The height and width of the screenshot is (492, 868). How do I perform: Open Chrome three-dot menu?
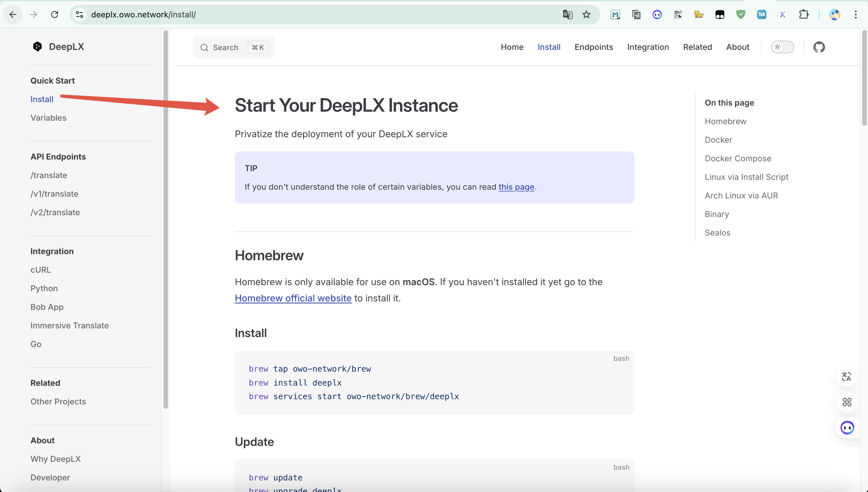(x=856, y=15)
